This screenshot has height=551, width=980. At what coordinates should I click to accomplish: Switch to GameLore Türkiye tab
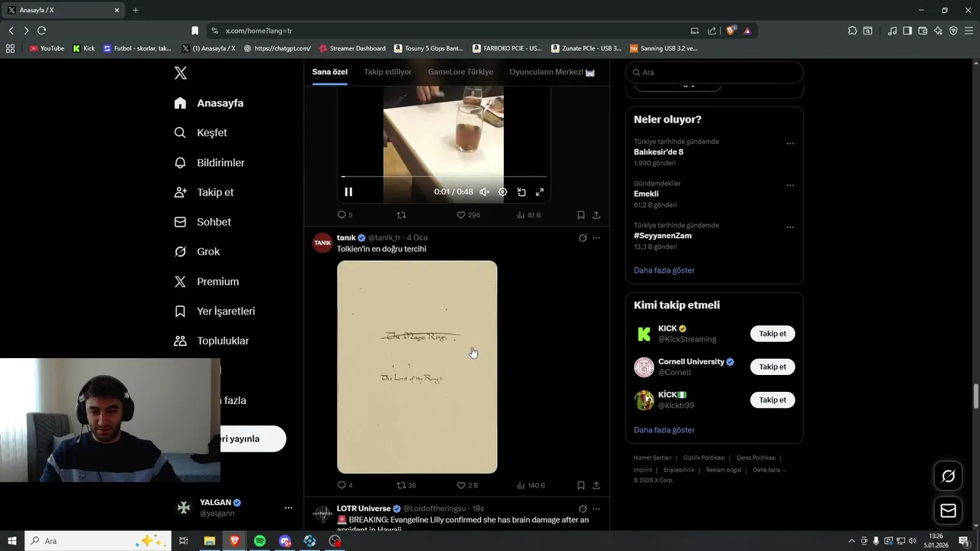tap(460, 72)
